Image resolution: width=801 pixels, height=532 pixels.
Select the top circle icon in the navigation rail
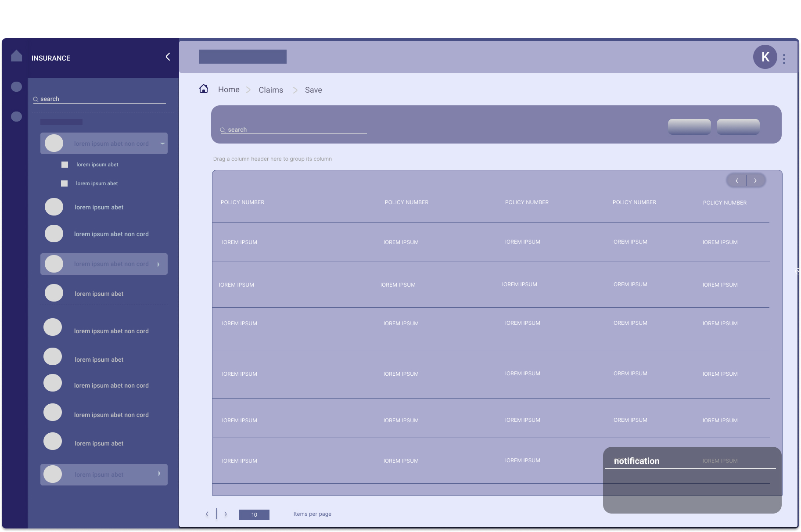pyautogui.click(x=16, y=86)
